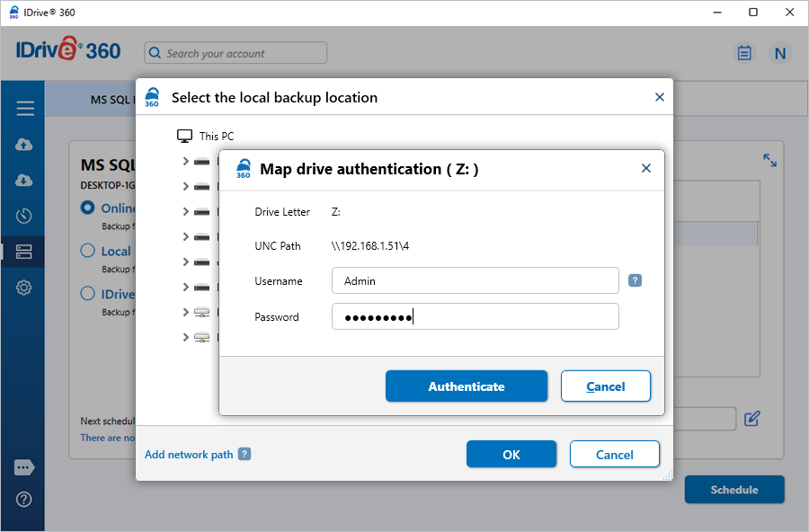Click the Authenticate button
This screenshot has width=809, height=532.
(x=466, y=386)
